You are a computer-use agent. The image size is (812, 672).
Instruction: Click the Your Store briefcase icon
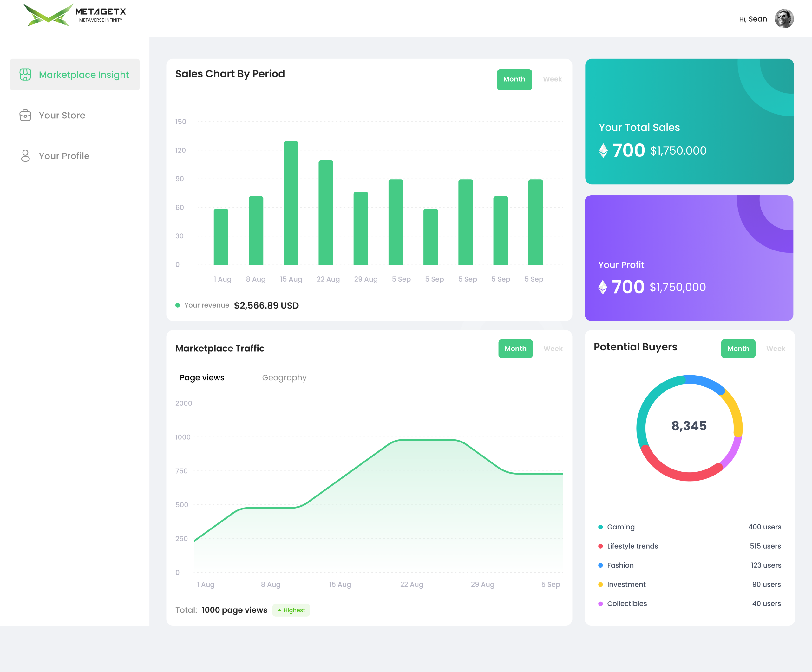[x=25, y=115]
